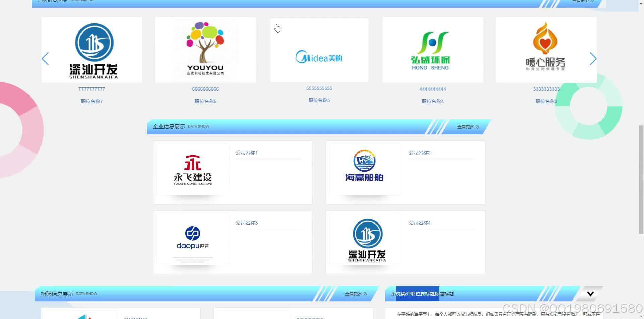
Task: Select the 深汕开发 carousel logo
Action: coord(92,50)
